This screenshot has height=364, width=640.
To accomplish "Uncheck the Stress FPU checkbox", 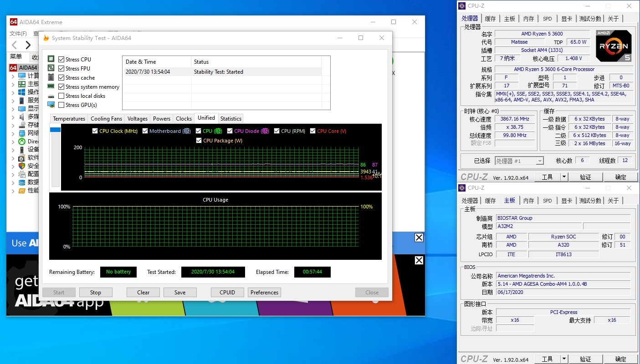I will [x=61, y=68].
